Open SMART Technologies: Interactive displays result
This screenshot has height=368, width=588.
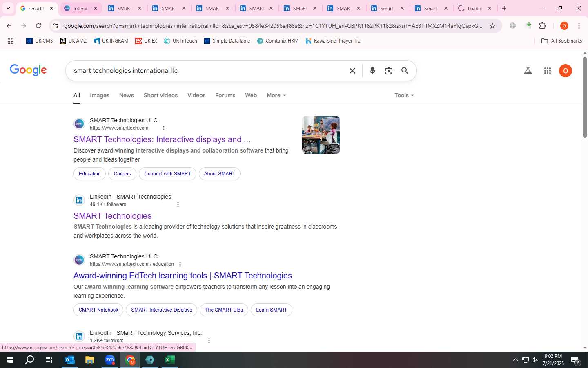click(x=162, y=139)
